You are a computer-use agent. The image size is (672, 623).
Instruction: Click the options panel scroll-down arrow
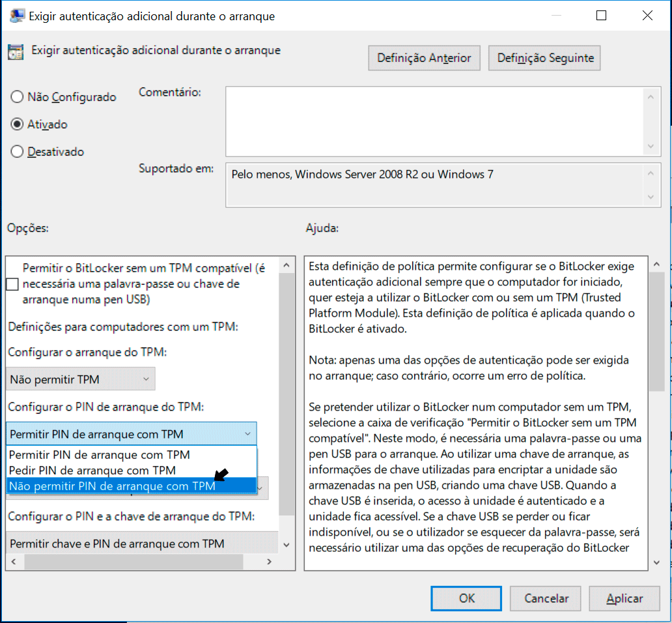pos(287,545)
